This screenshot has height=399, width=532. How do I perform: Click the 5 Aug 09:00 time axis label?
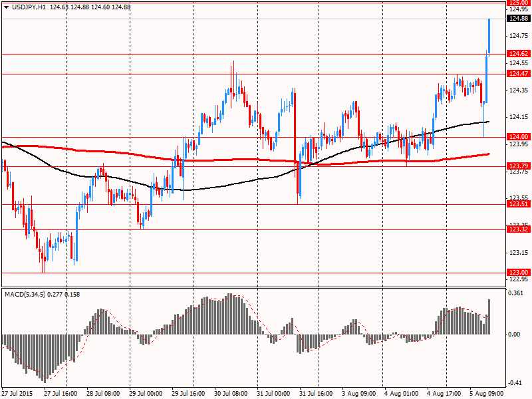click(486, 394)
